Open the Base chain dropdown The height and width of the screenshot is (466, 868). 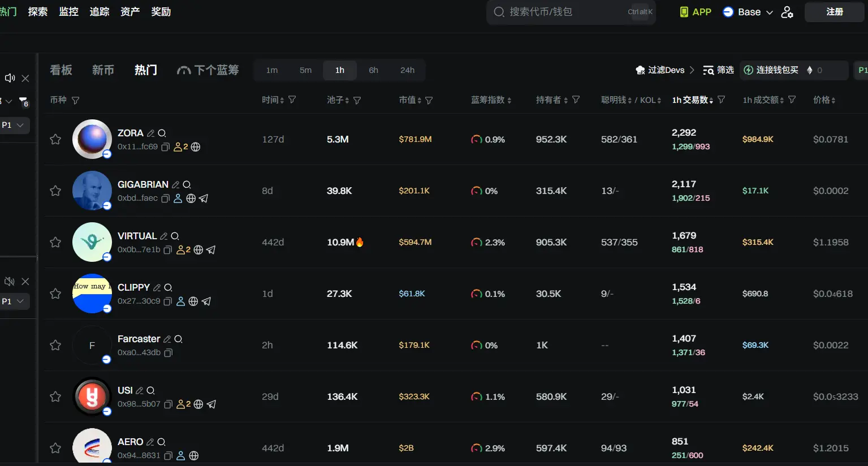pos(748,12)
